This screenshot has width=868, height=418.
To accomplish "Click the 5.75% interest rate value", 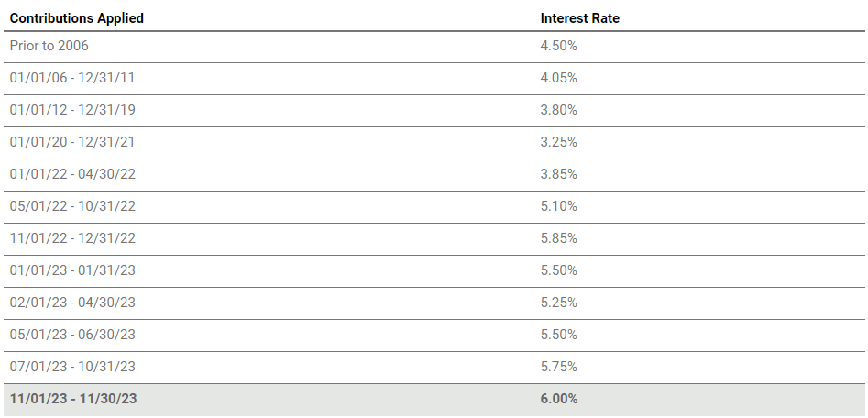I will tap(558, 367).
